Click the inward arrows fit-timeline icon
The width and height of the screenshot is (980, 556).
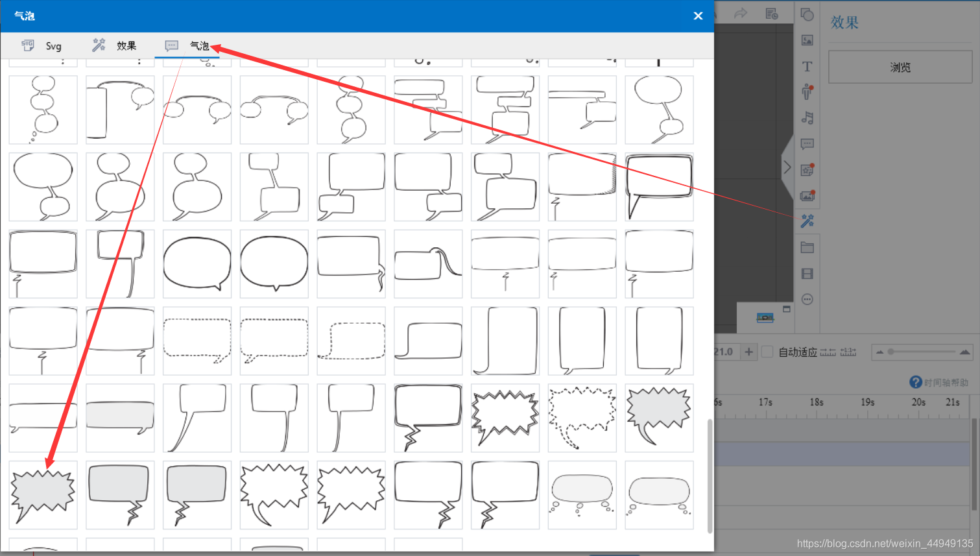tap(828, 352)
